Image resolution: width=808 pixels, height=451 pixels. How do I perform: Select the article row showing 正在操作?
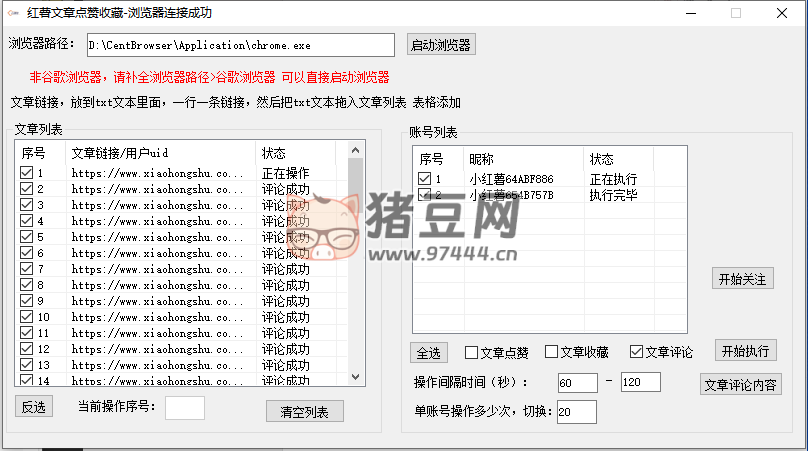[181, 173]
